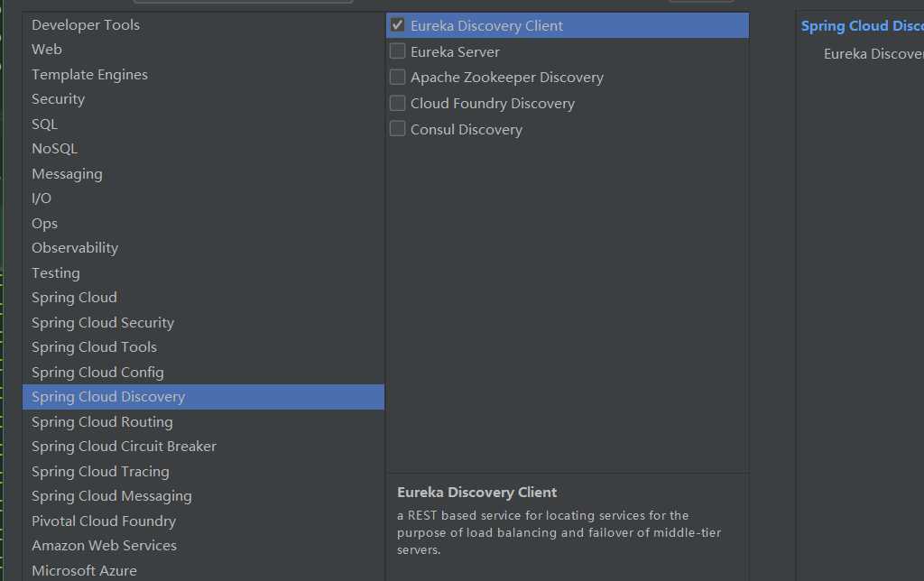Open the SQL category
This screenshot has width=924, height=581.
pyautogui.click(x=203, y=124)
